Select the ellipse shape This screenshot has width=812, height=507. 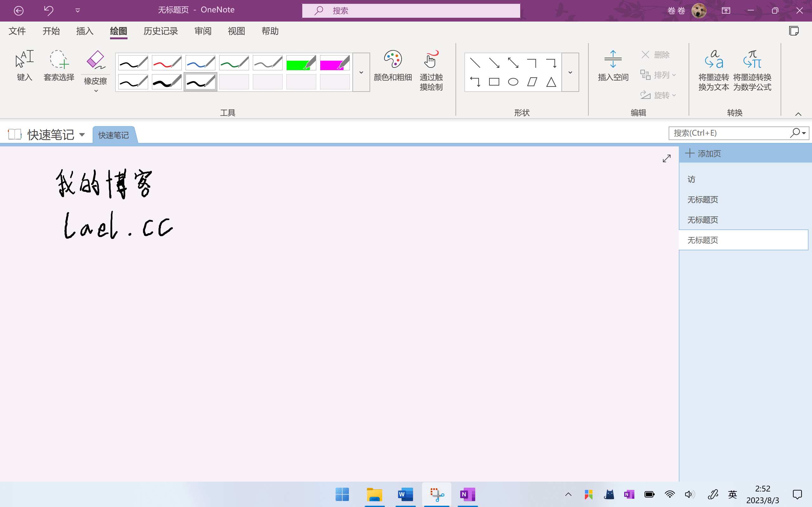tap(513, 82)
